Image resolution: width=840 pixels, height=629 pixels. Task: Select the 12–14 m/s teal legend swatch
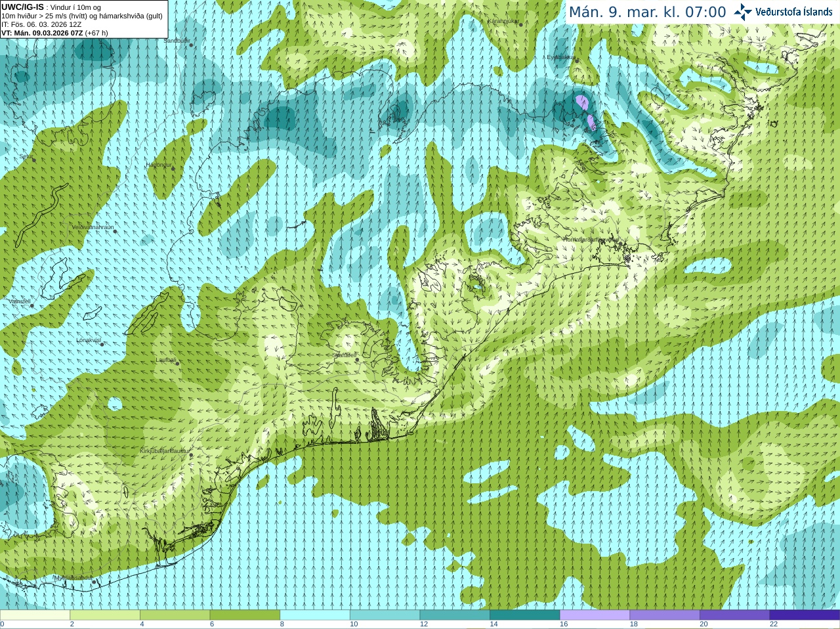point(455,615)
